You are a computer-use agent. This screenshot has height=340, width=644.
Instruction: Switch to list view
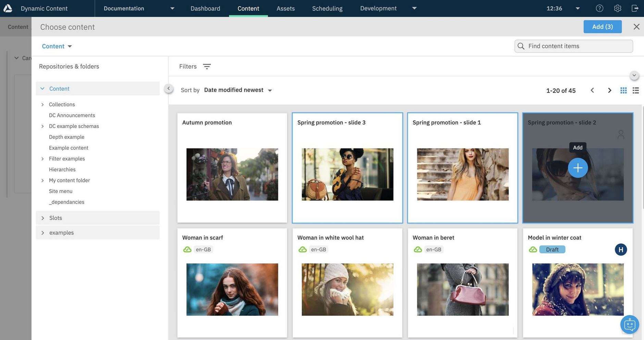[x=636, y=90]
